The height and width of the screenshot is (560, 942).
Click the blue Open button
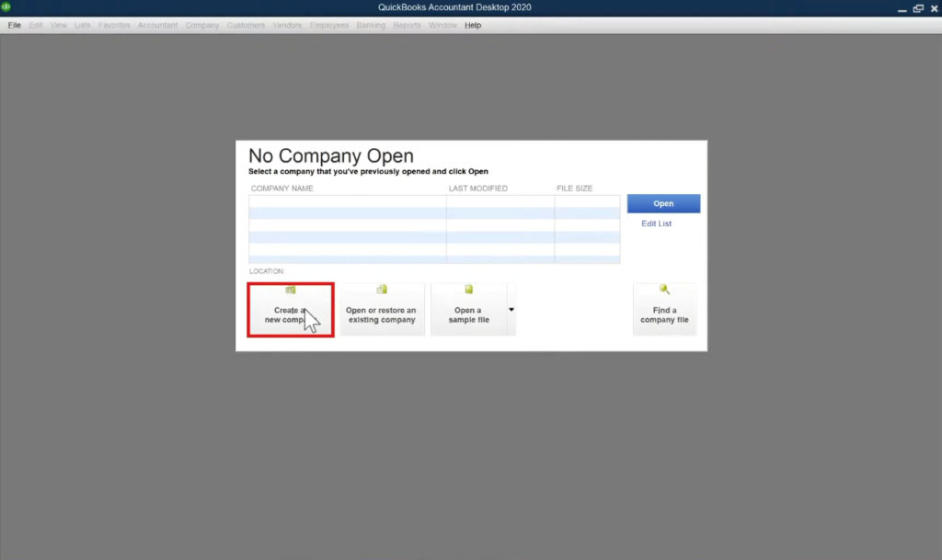coord(663,203)
